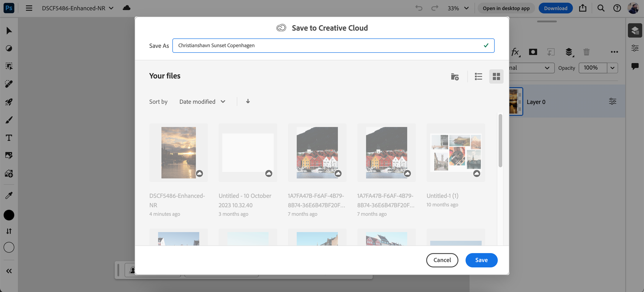This screenshot has width=644, height=292.
Task: Select DSCF5486-Enhanced-NR file thumbnail
Action: pyautogui.click(x=178, y=152)
